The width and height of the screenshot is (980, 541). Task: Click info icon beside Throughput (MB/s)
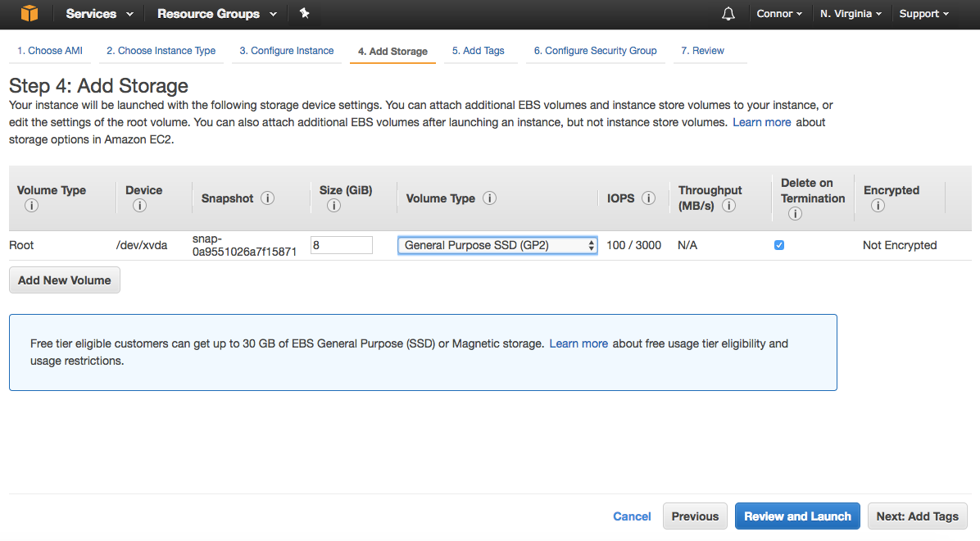[x=728, y=206]
